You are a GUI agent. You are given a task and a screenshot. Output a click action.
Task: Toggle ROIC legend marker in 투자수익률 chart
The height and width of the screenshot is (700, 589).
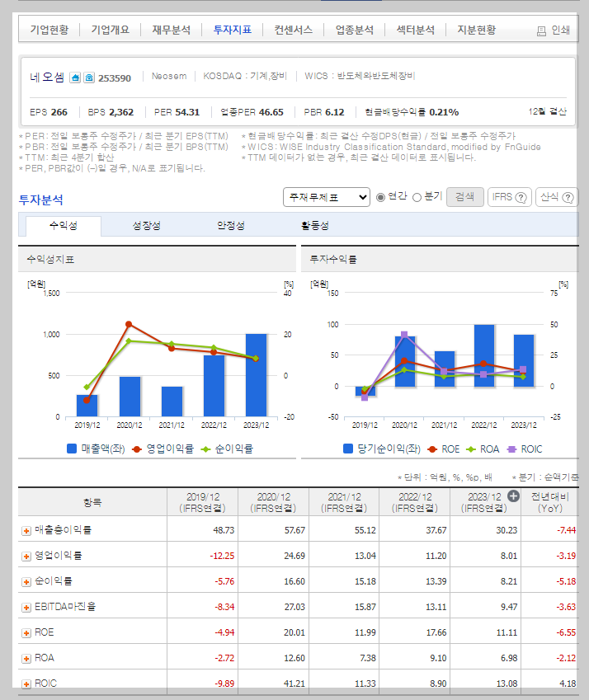point(511,449)
